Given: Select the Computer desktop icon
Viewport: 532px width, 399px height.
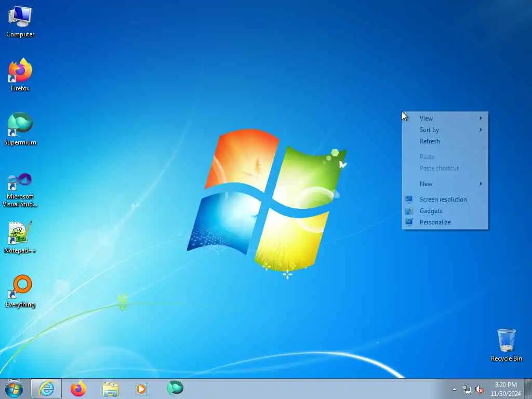Looking at the screenshot, I should (20, 22).
